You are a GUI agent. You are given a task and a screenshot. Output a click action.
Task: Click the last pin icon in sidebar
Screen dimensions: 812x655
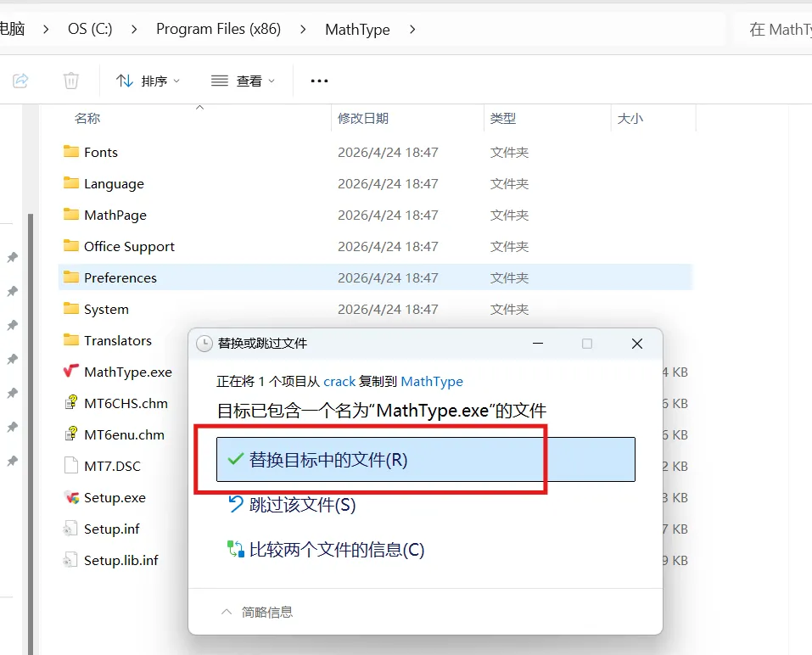[x=13, y=461]
